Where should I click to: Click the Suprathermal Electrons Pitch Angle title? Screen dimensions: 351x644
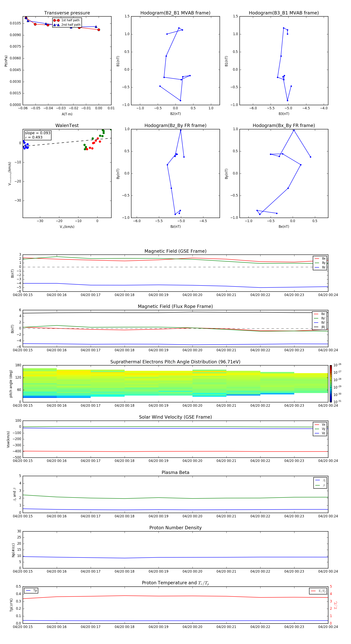pos(175,362)
